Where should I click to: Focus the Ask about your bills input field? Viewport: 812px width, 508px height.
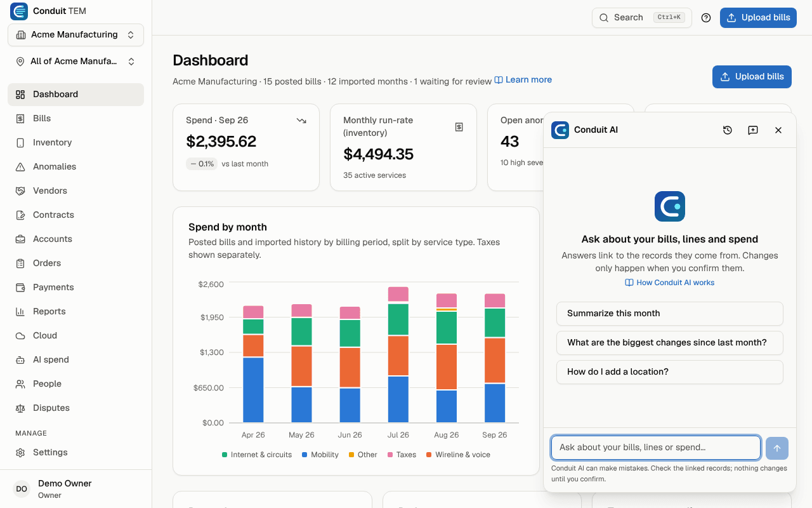[656, 448]
